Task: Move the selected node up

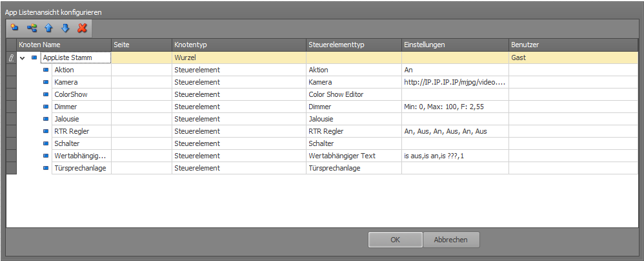Action: tap(49, 28)
